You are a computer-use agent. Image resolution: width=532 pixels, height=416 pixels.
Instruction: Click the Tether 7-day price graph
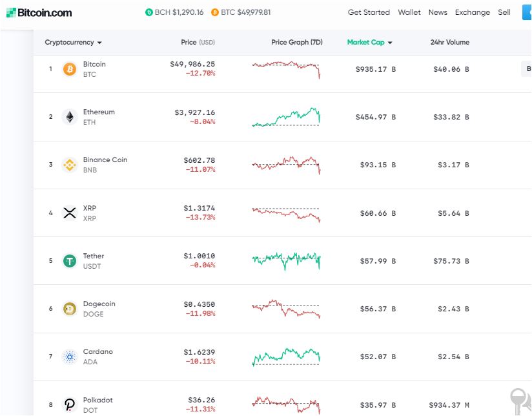tap(286, 261)
